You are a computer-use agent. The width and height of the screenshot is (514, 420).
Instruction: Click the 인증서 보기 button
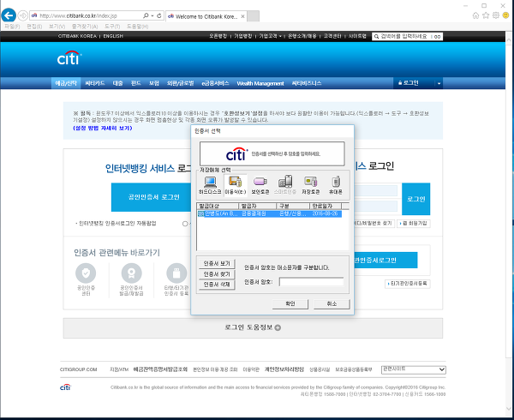coord(217,264)
